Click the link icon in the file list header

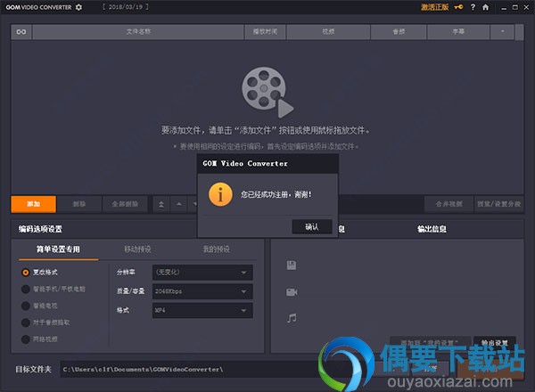[x=21, y=32]
